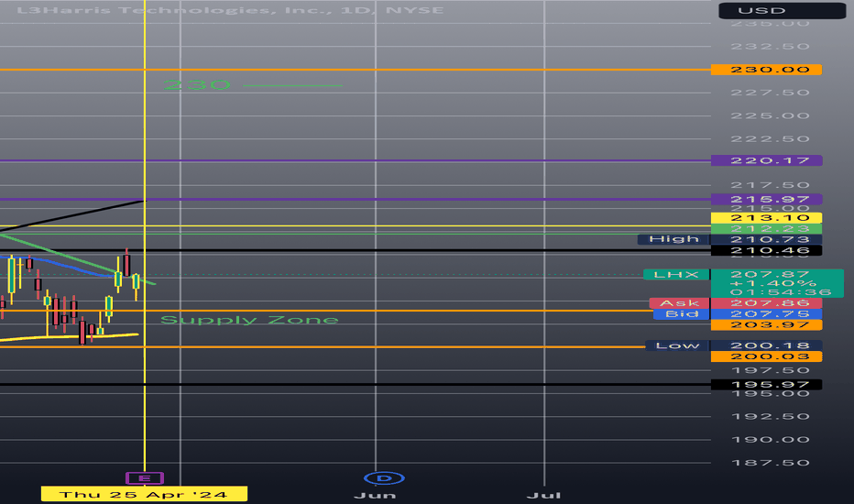The height and width of the screenshot is (504, 854).
Task: Click the black 210.46 price label
Action: pos(766,251)
